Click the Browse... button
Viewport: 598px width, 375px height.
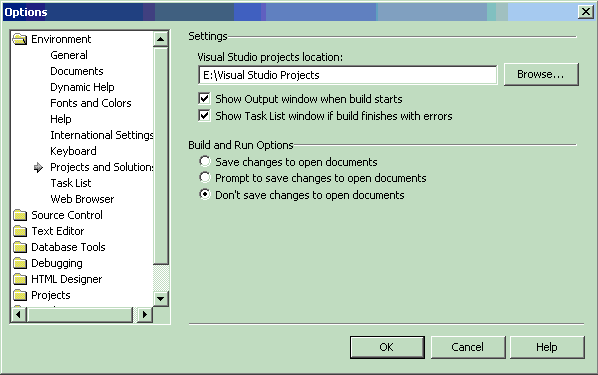(541, 74)
